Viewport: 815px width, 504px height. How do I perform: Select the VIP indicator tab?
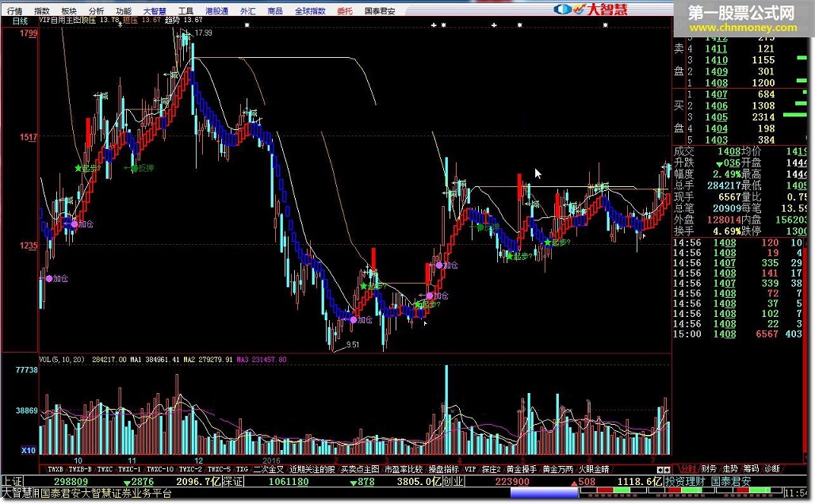pos(470,469)
